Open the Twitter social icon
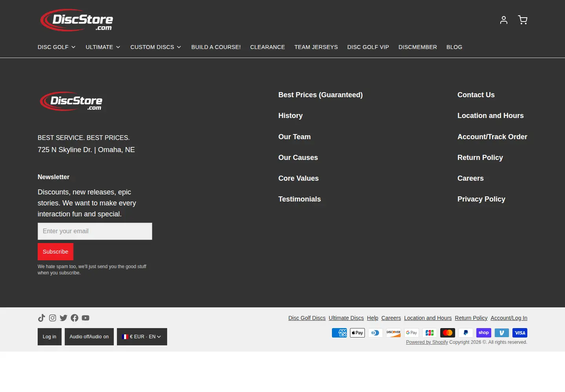The height and width of the screenshot is (392, 565). [64, 318]
